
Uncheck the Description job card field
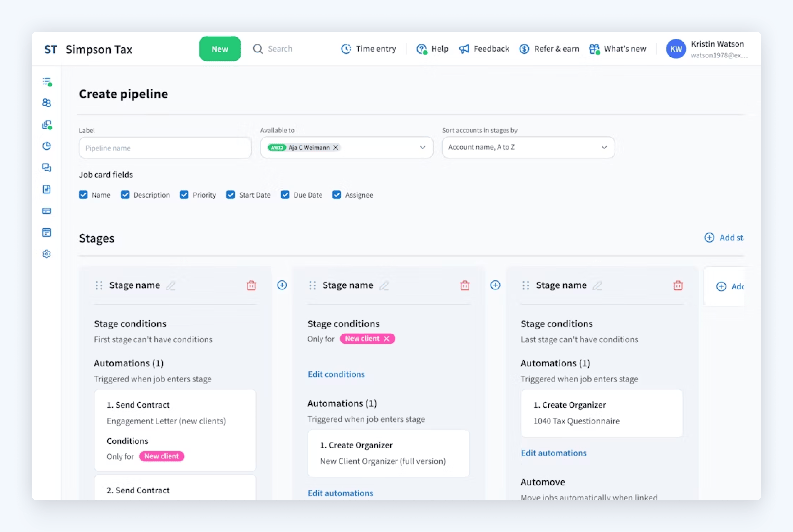[x=125, y=195]
